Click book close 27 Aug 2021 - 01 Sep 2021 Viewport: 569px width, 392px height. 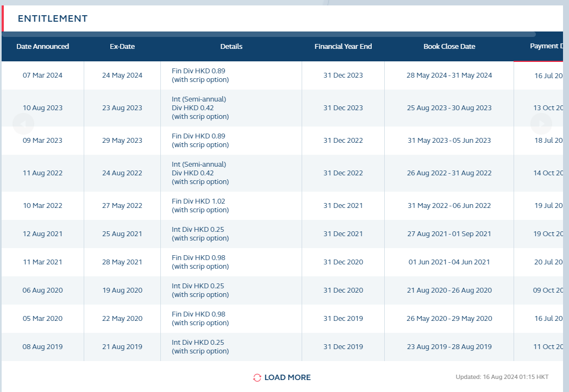(449, 234)
